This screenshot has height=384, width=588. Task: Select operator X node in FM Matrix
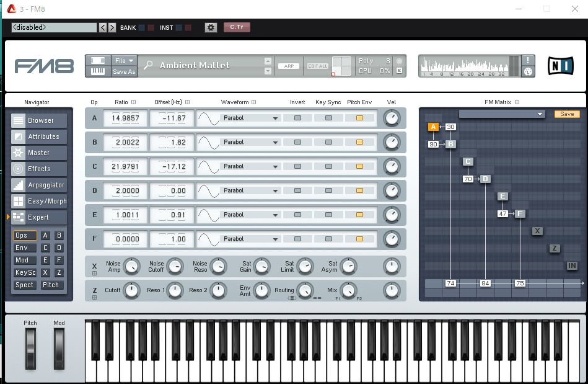pos(537,231)
